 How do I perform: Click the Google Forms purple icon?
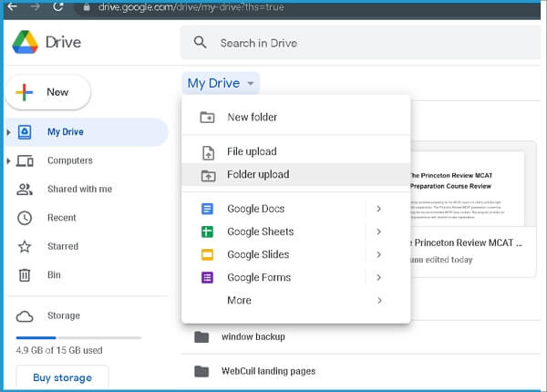coord(207,277)
